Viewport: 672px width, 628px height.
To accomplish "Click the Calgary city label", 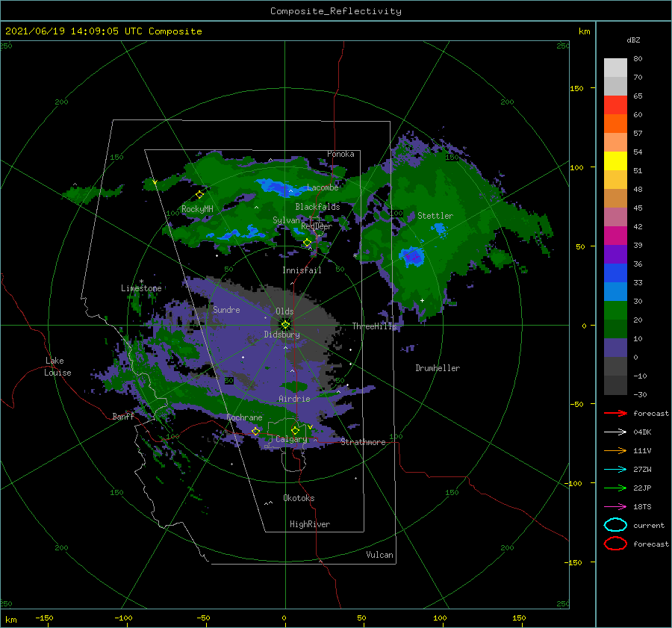I will click(291, 439).
